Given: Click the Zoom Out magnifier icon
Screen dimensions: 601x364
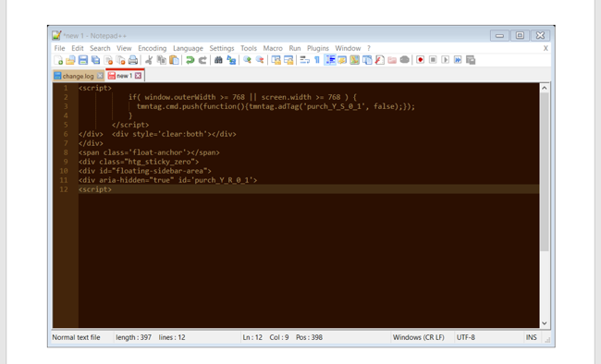Looking at the screenshot, I should pyautogui.click(x=260, y=60).
